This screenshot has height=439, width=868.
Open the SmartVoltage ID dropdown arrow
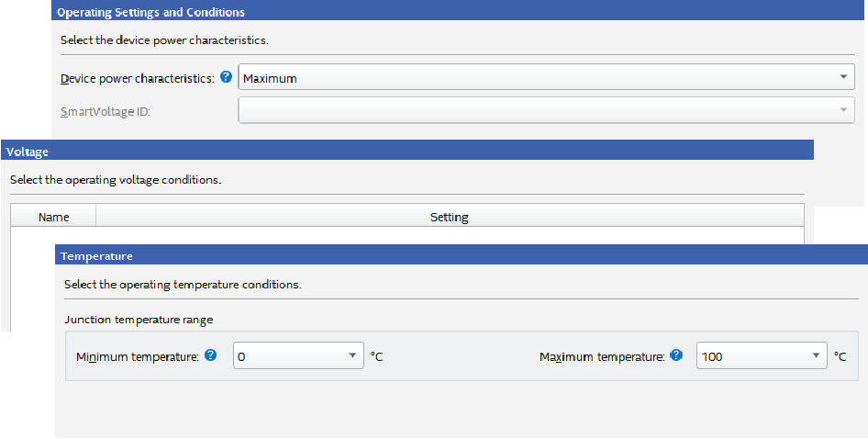844,110
